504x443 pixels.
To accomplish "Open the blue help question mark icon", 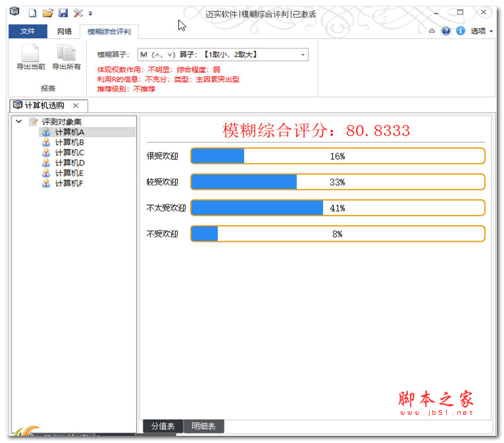I will pyautogui.click(x=446, y=31).
